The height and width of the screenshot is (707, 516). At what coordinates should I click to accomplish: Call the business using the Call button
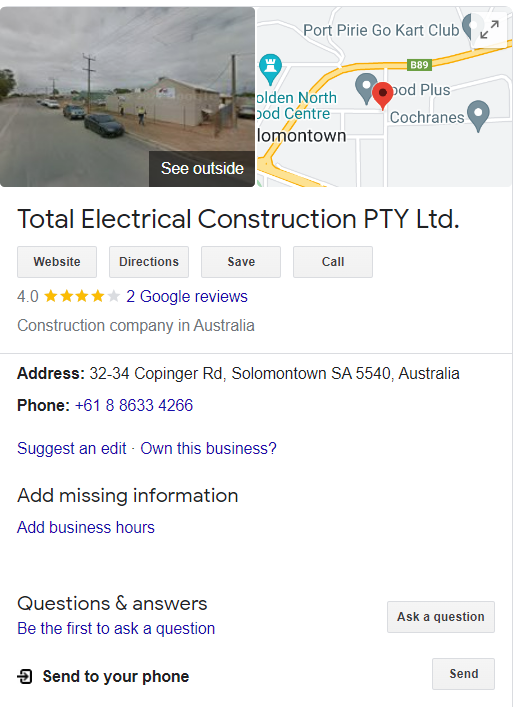[x=333, y=262]
